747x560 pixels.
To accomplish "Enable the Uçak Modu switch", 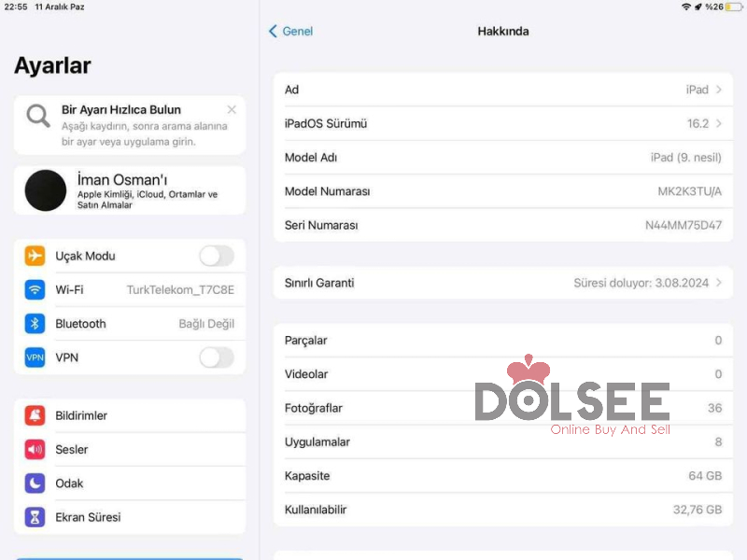I will (216, 256).
